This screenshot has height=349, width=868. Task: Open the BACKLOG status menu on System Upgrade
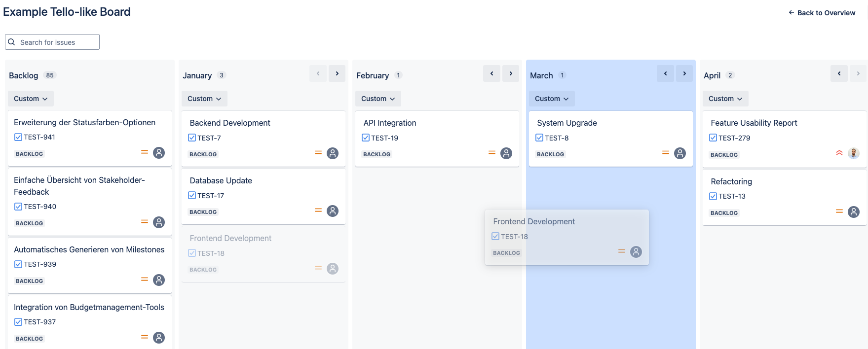click(x=550, y=154)
